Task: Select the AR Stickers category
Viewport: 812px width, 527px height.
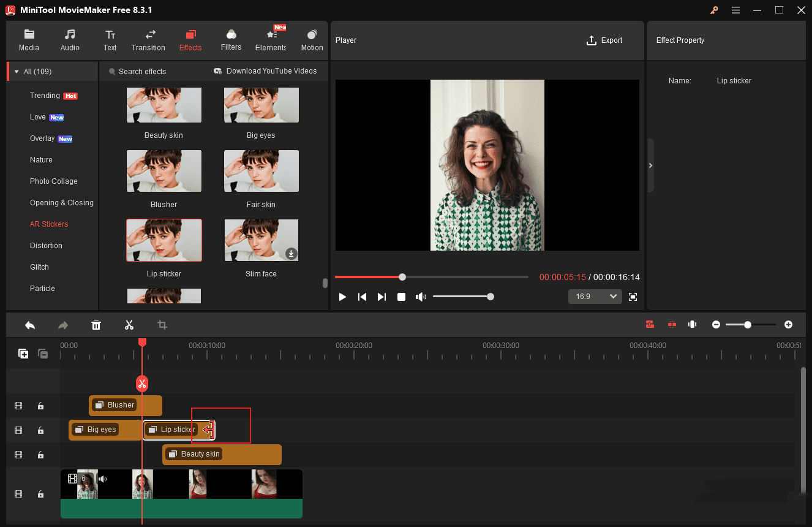Action: pos(49,224)
